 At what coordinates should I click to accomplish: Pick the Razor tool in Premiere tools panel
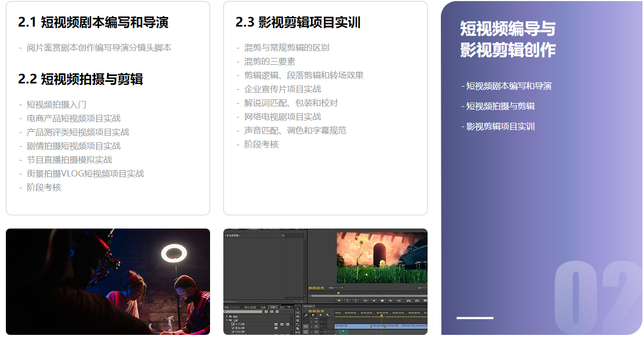297,328
